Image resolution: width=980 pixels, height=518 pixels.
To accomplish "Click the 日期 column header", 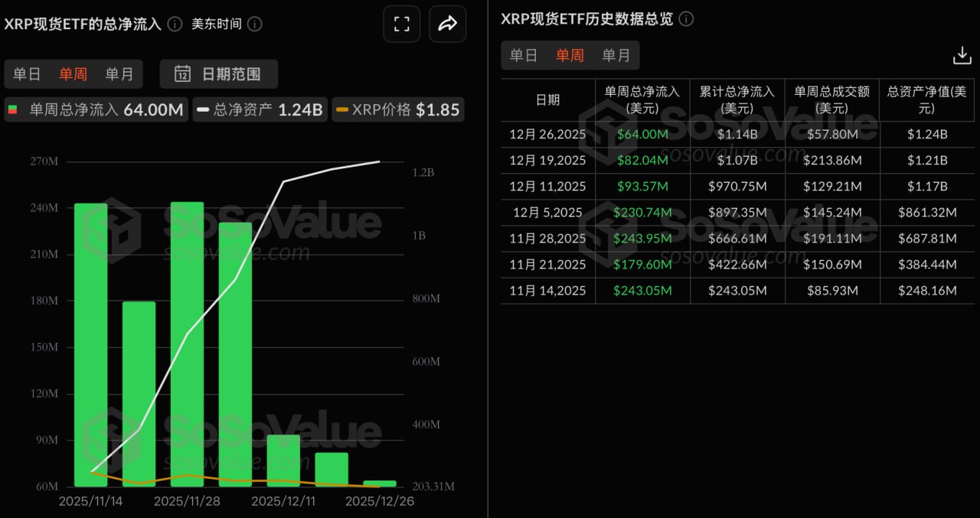I will coord(547,99).
